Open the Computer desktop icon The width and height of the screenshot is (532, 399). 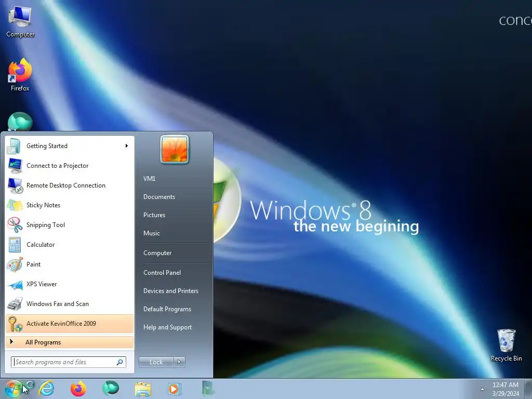click(x=20, y=22)
